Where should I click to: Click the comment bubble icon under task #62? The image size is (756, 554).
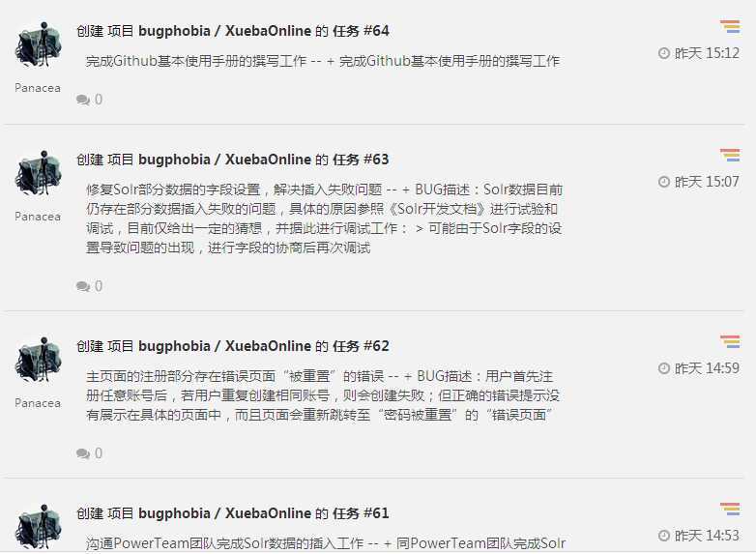coord(83,453)
